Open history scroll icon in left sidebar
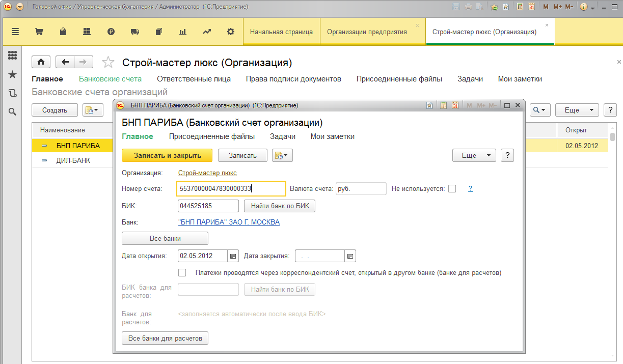This screenshot has width=623, height=364. point(13,93)
